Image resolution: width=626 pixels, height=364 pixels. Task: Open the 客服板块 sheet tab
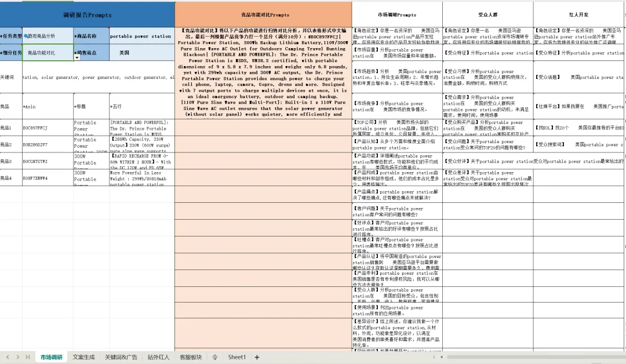[191, 357]
